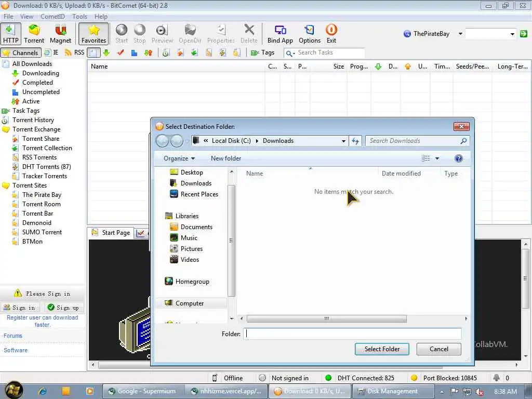Select All Downloads in sidebar
This screenshot has height=399, width=532.
(32, 64)
